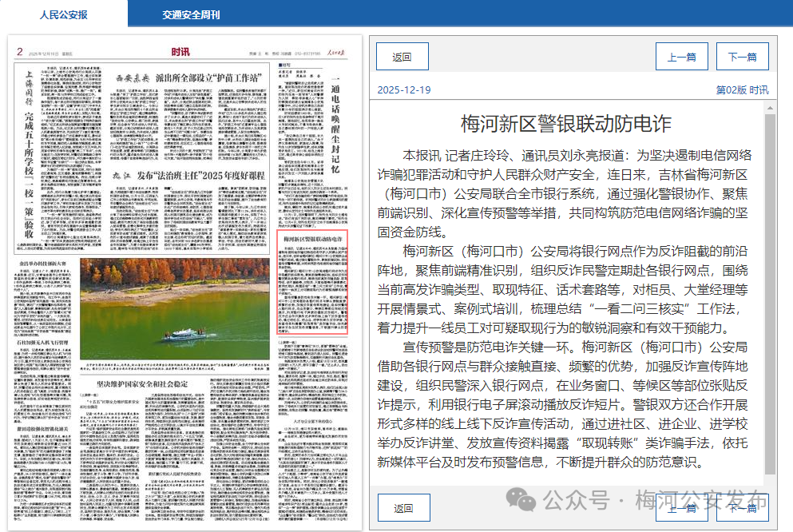Screen dimensions: 793x532
Task: Click the 时讯 masthead on newspaper page
Action: 180,52
